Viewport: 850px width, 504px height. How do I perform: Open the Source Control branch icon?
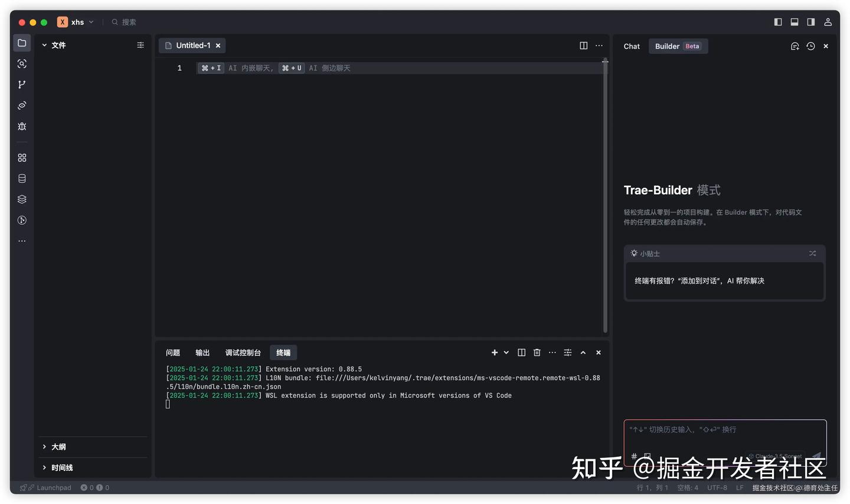tap(22, 84)
